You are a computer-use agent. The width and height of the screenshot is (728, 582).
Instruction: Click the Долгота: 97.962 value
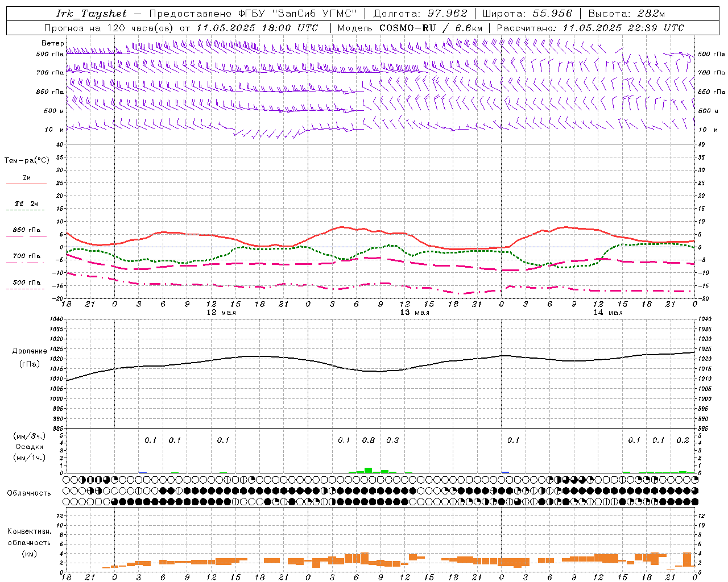point(420,14)
